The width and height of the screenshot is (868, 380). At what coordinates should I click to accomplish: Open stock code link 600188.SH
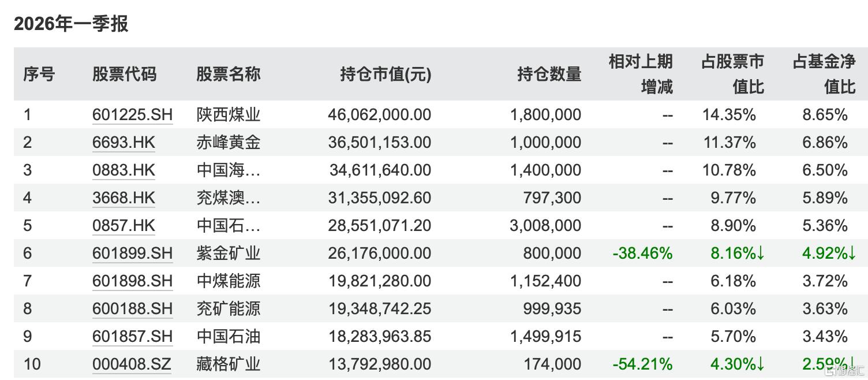pyautogui.click(x=132, y=308)
